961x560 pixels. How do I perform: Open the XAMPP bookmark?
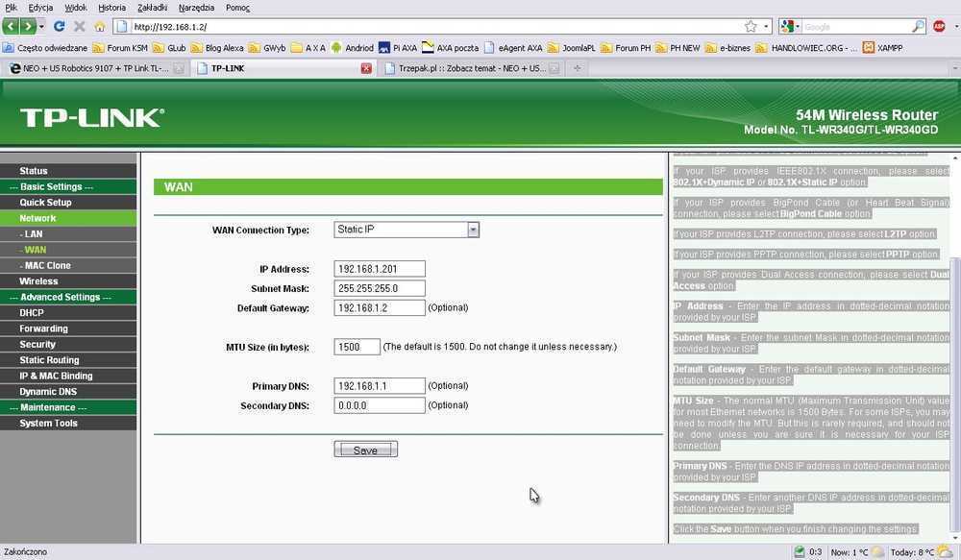(883, 48)
